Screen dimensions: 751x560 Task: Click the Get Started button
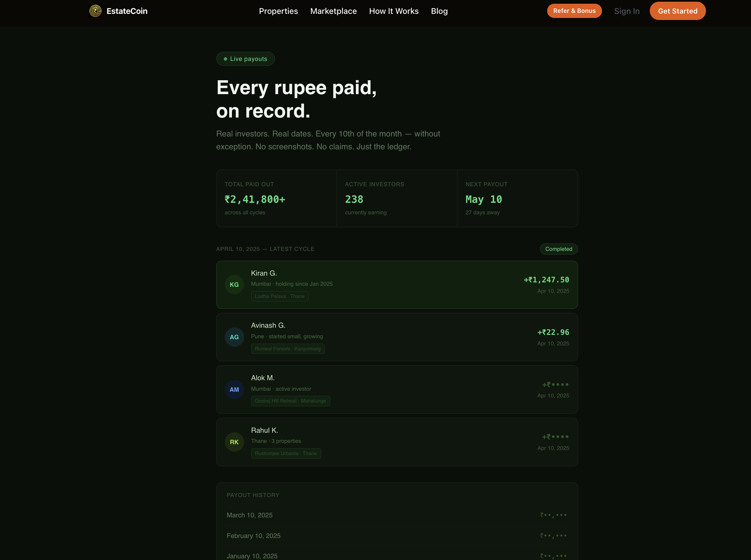678,11
